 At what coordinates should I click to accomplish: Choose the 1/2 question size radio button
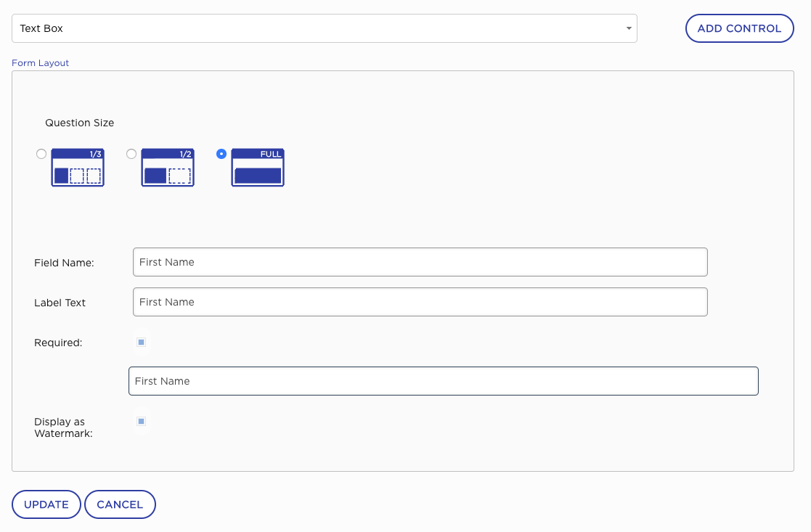[131, 154]
